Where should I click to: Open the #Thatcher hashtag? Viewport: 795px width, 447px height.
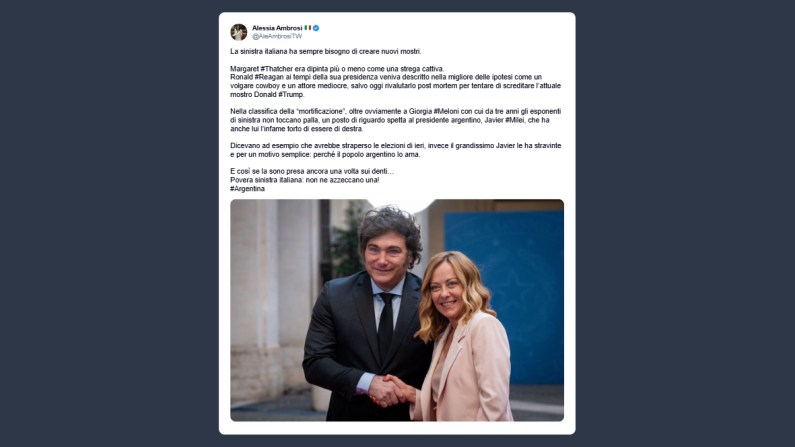[x=277, y=69]
